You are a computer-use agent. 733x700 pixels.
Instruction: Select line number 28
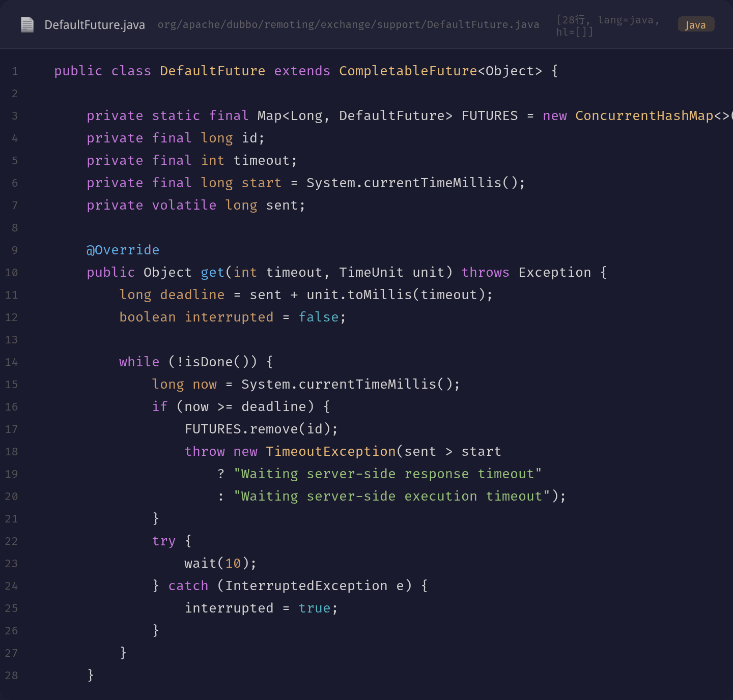pyautogui.click(x=11, y=676)
